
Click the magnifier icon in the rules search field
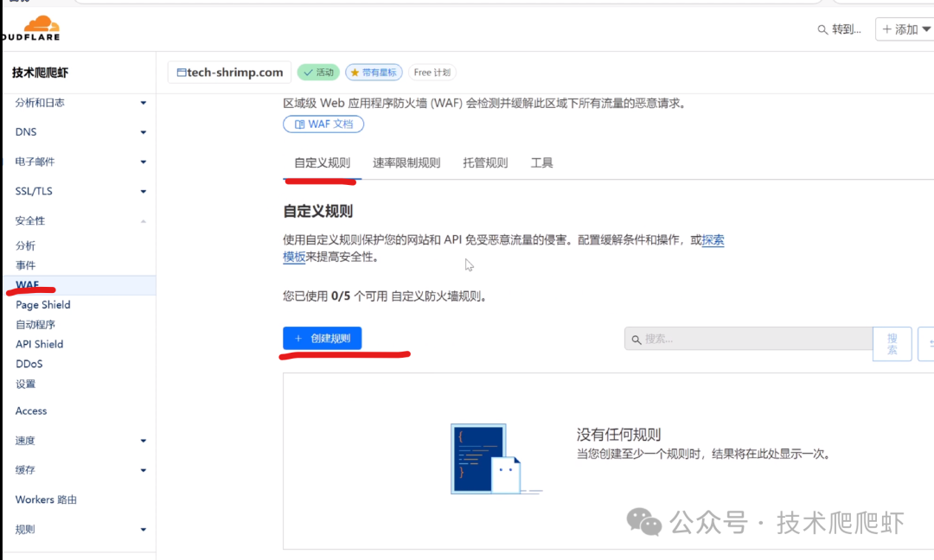click(x=637, y=340)
